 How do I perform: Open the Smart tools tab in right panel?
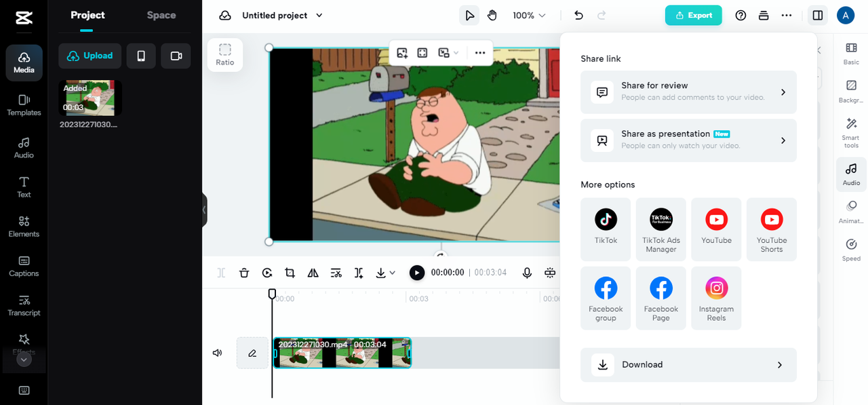(851, 133)
